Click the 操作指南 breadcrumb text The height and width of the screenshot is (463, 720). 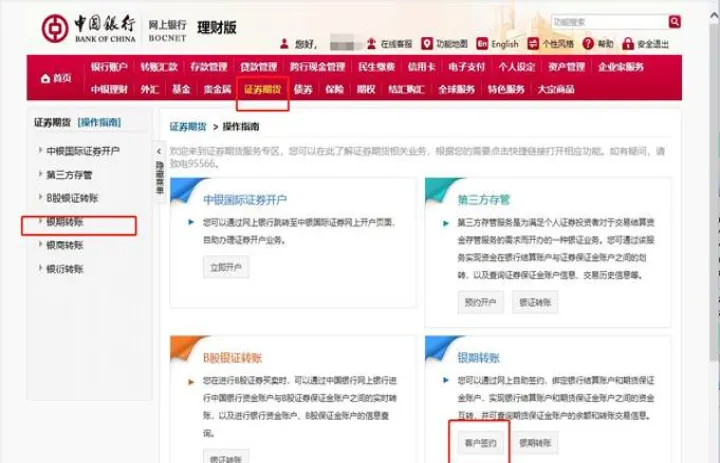[241, 126]
